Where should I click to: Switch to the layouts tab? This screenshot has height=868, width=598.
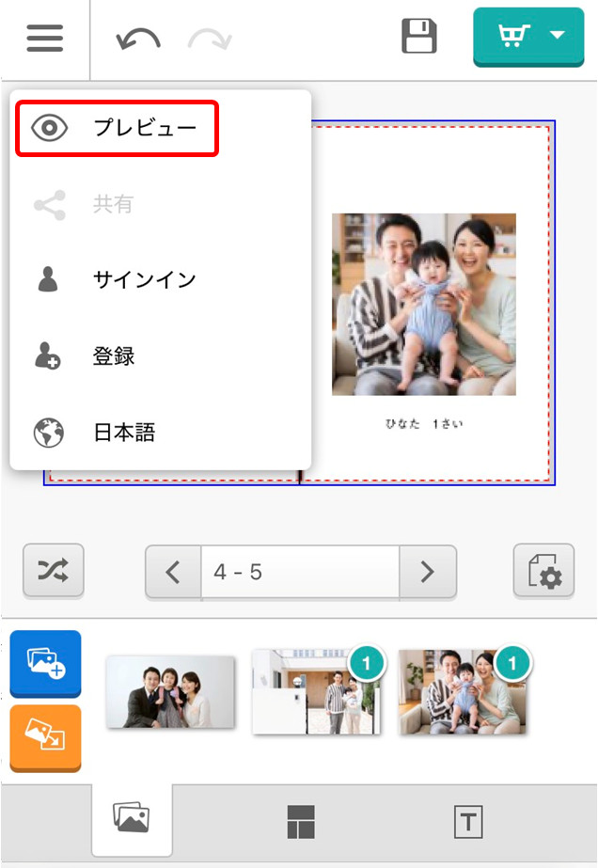(300, 822)
